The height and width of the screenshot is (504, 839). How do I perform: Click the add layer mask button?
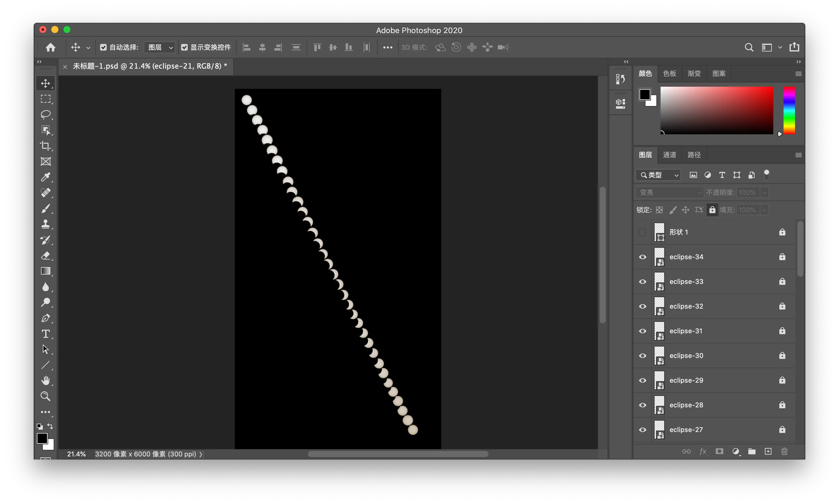(719, 451)
